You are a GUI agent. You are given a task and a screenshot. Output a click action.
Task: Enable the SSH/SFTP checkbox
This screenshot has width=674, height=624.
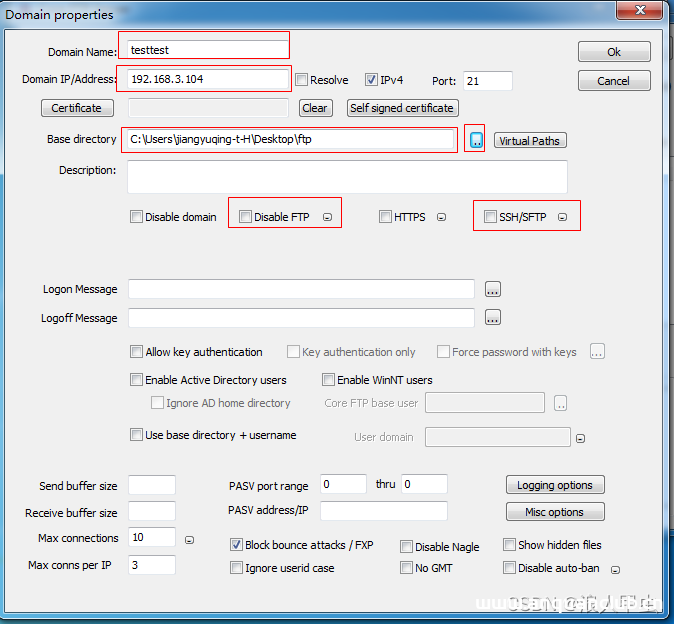490,217
